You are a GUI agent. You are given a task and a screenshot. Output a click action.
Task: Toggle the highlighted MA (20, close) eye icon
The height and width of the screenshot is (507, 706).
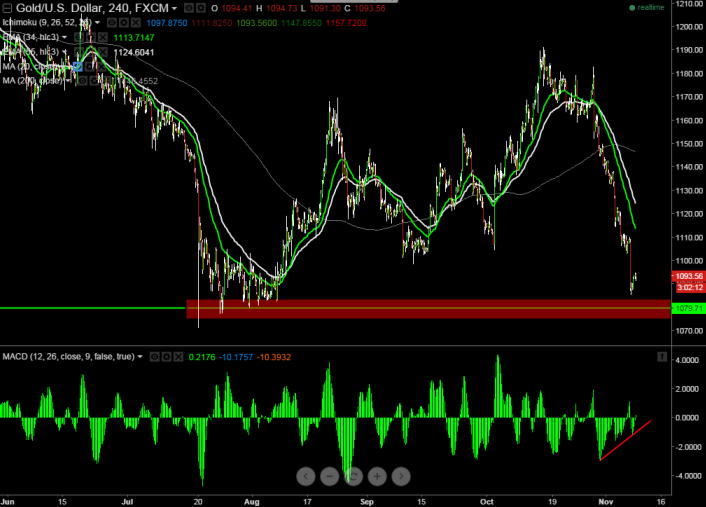pyautogui.click(x=78, y=67)
